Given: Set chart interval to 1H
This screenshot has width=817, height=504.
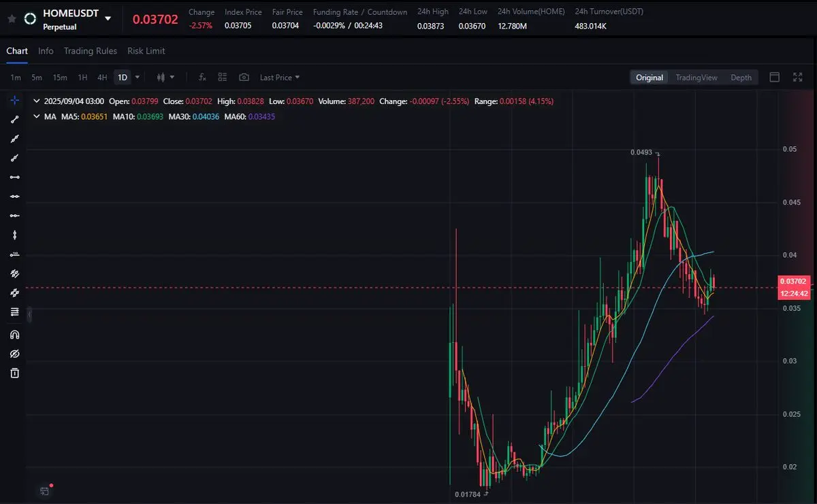Looking at the screenshot, I should (82, 78).
